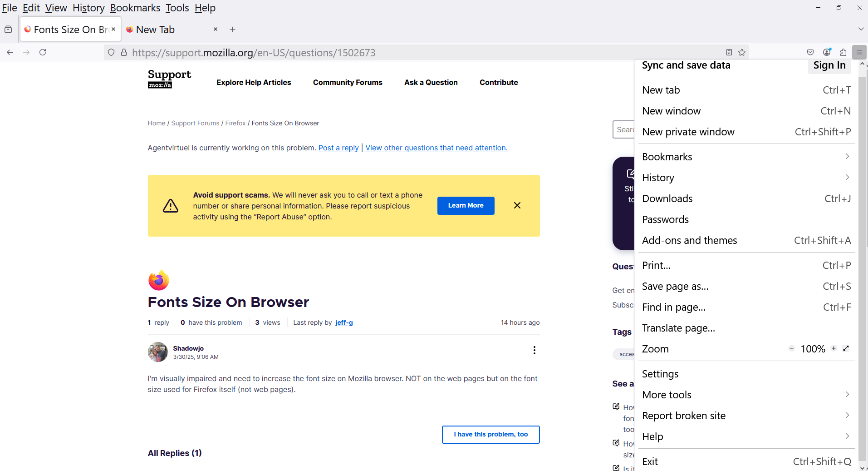Click the site security padlock icon
The height and width of the screenshot is (471, 868).
coord(123,52)
